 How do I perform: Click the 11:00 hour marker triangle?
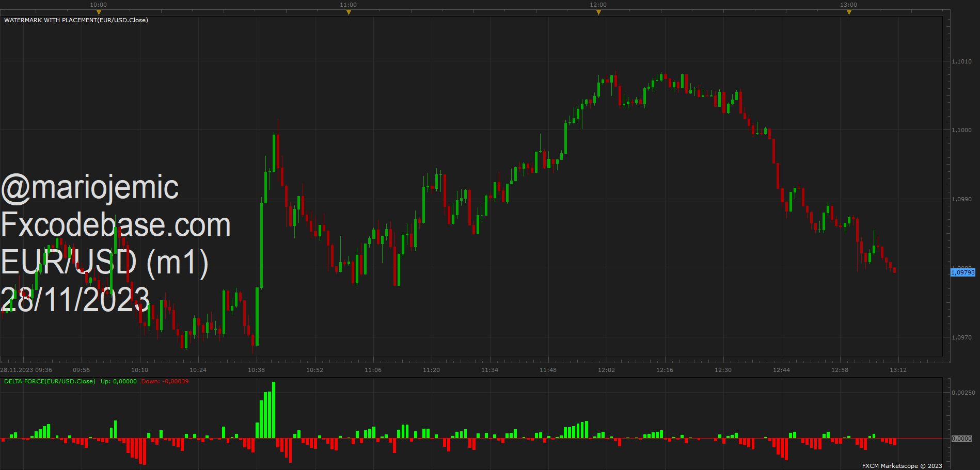point(349,12)
